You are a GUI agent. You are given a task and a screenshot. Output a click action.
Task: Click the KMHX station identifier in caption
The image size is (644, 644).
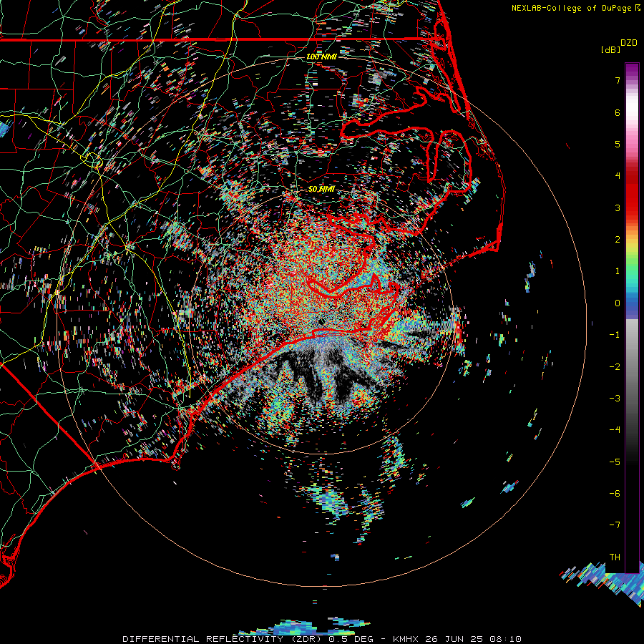406,639
